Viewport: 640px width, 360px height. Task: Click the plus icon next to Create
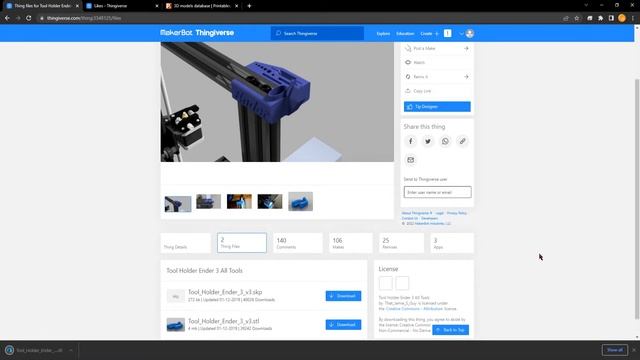(x=436, y=33)
